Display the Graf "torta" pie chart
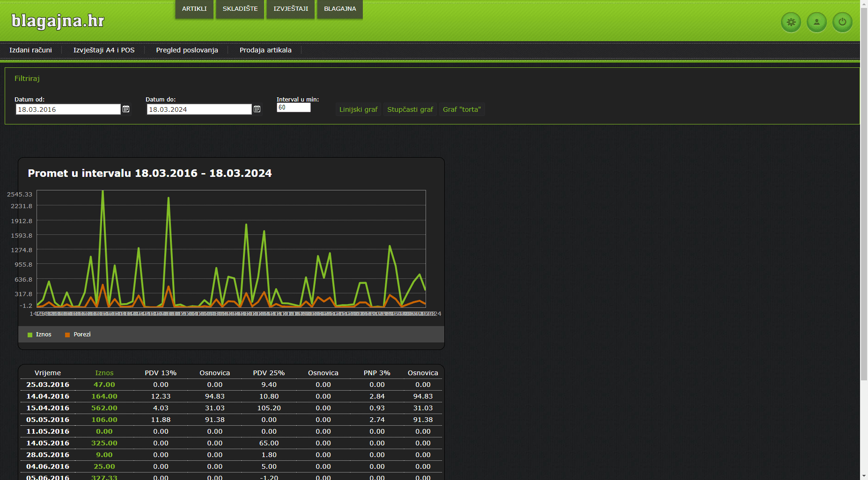Viewport: 868px width, 480px height. 462,109
